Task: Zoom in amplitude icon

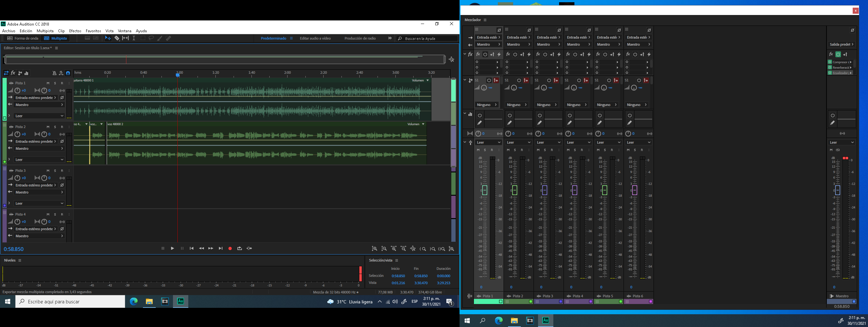Action: (x=374, y=249)
